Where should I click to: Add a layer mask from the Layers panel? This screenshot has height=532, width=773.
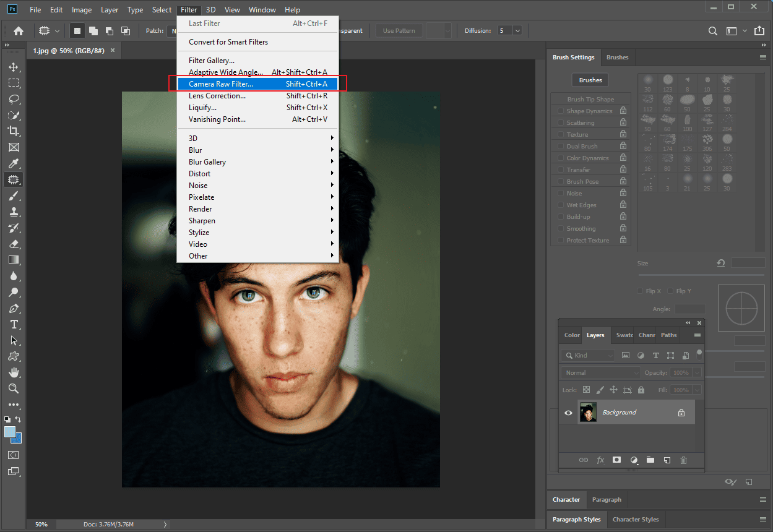tap(616, 460)
